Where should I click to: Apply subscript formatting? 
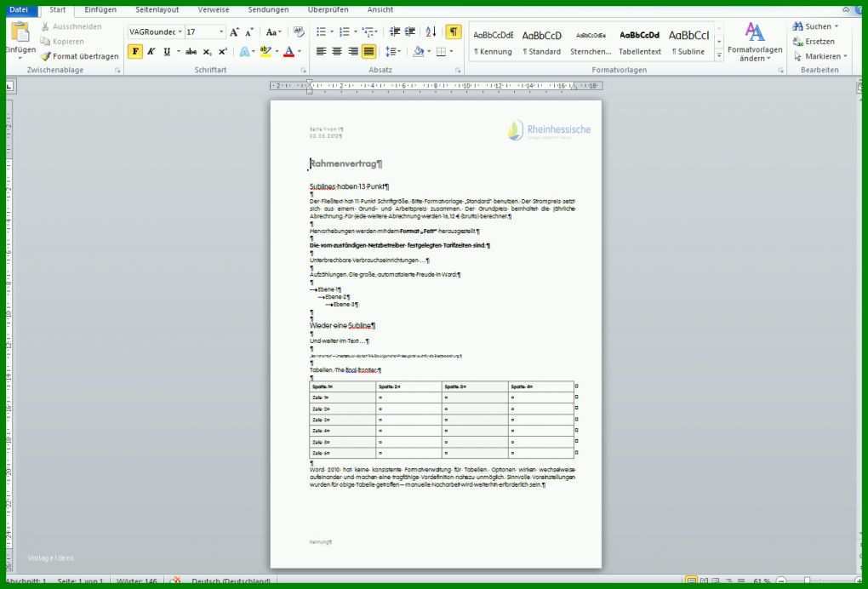(x=207, y=51)
